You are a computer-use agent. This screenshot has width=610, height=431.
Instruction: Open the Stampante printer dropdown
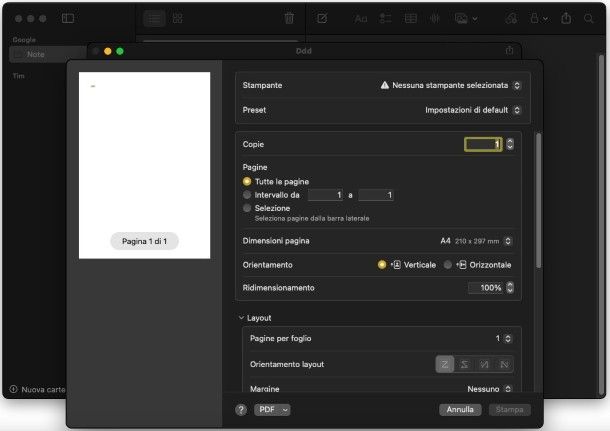click(451, 86)
